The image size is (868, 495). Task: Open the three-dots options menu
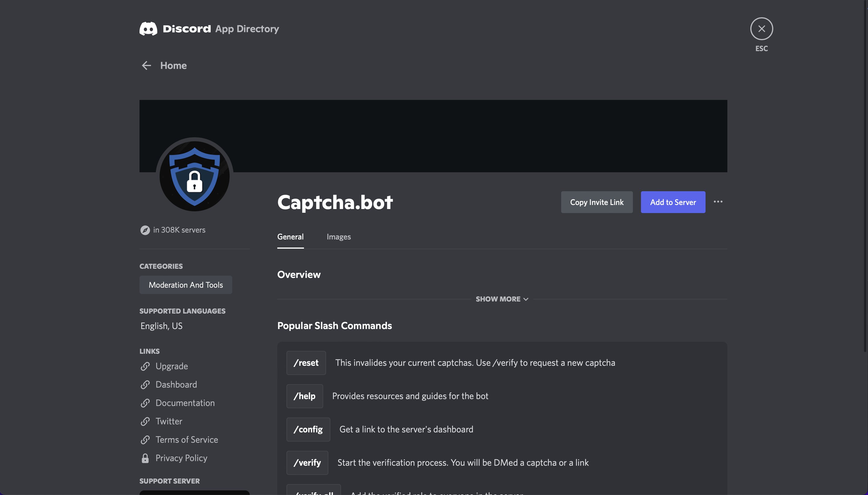[718, 202]
